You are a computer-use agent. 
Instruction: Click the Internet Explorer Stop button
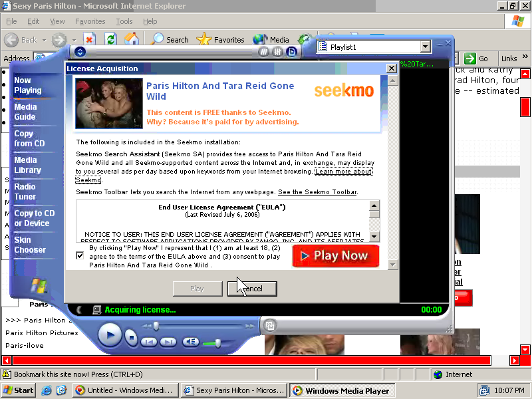(89, 40)
